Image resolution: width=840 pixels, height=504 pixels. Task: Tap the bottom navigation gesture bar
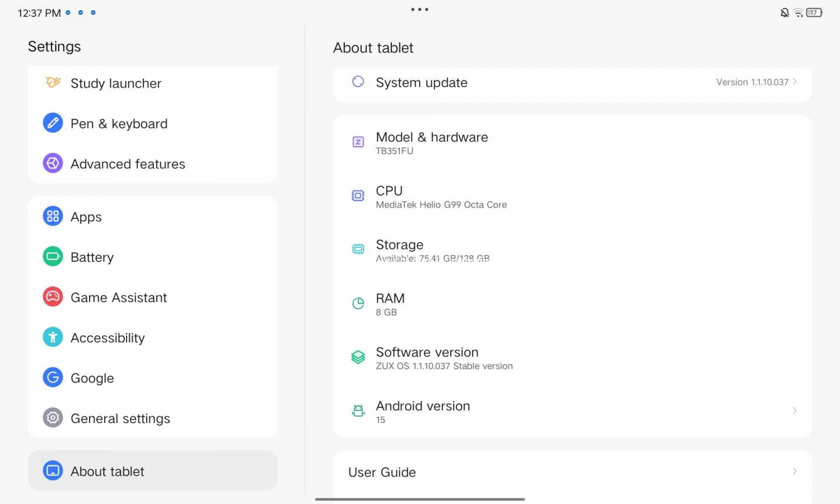(x=420, y=499)
